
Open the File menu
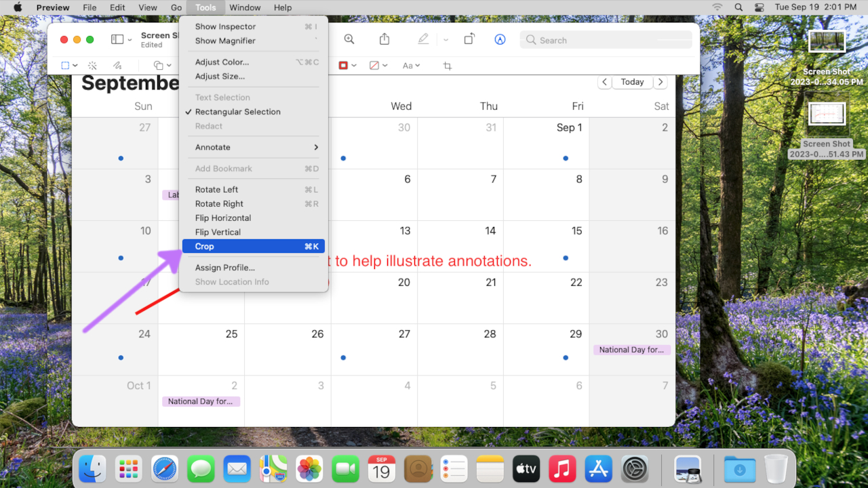pyautogui.click(x=90, y=7)
